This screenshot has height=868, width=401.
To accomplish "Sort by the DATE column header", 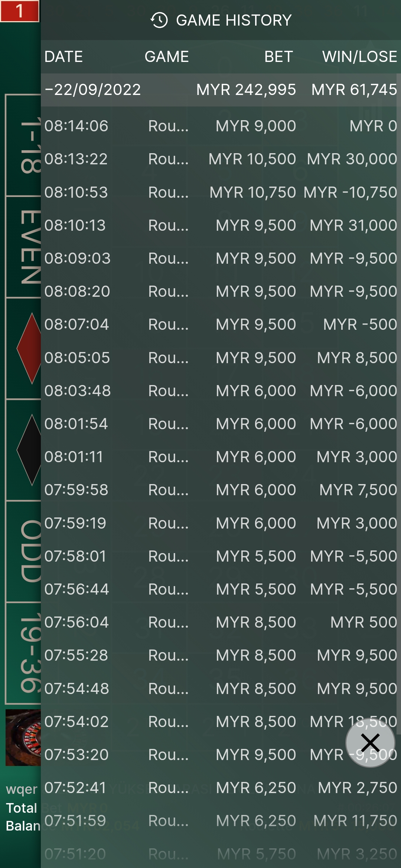I will 63,57.
